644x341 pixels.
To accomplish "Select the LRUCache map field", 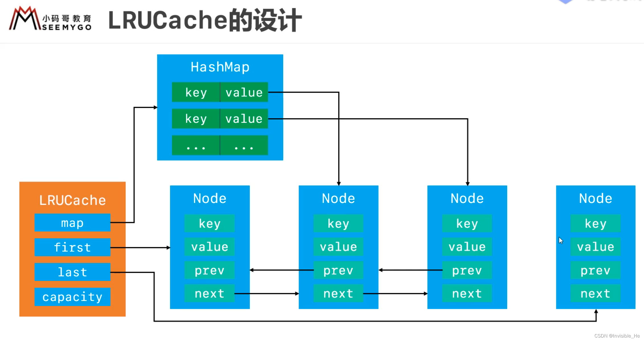I will coord(72,223).
